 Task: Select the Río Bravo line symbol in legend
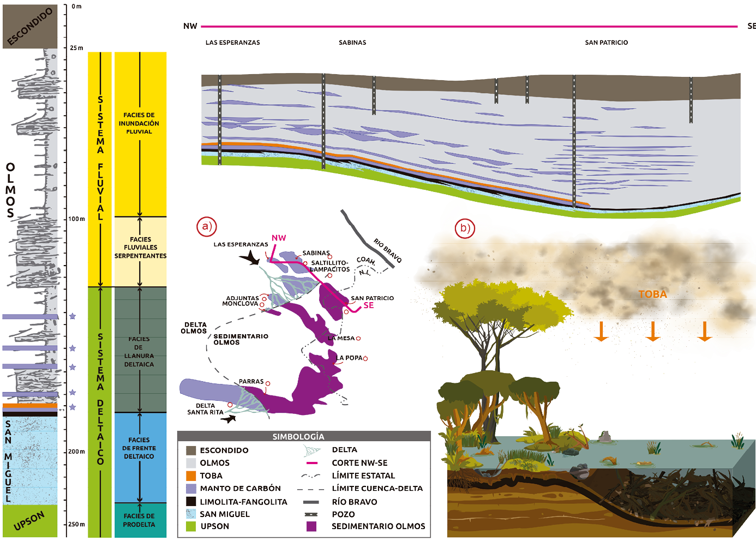[311, 502]
